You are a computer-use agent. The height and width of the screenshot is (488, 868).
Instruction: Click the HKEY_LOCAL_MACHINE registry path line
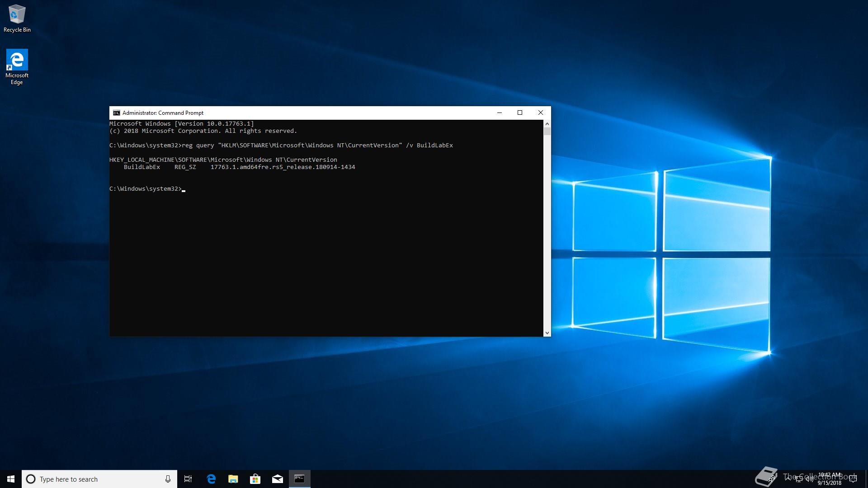(223, 160)
